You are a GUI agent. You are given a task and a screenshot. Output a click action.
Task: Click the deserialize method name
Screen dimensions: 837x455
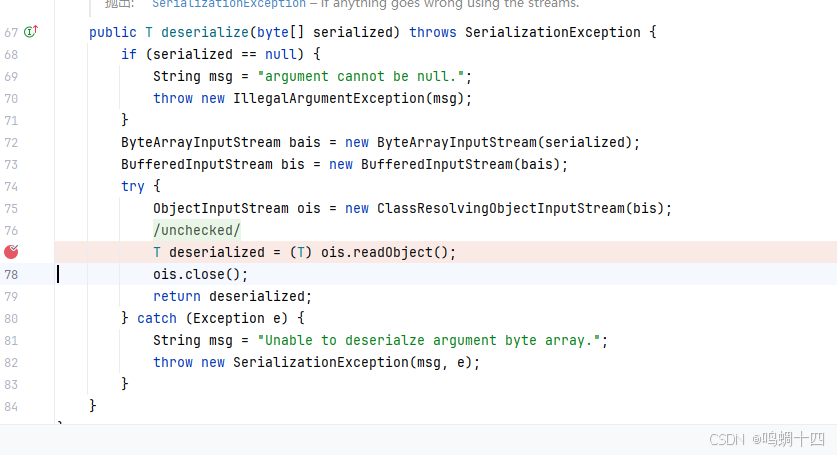(205, 33)
